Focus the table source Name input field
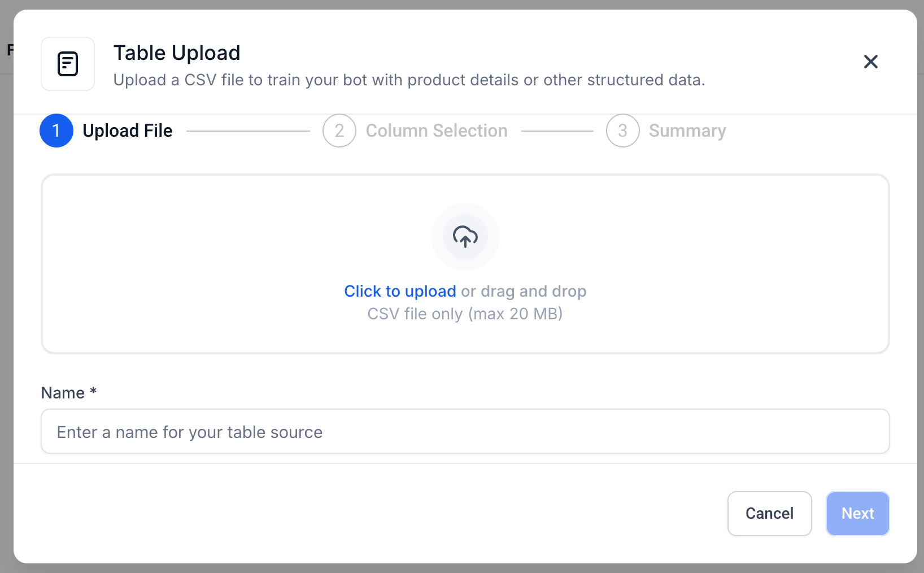The height and width of the screenshot is (573, 924). point(465,432)
